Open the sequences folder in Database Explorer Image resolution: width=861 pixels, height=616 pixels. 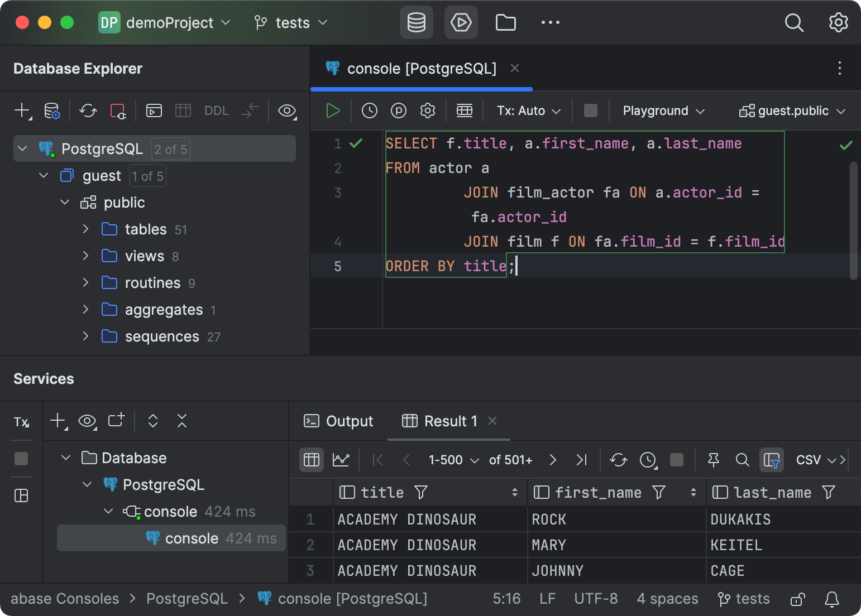tap(162, 336)
